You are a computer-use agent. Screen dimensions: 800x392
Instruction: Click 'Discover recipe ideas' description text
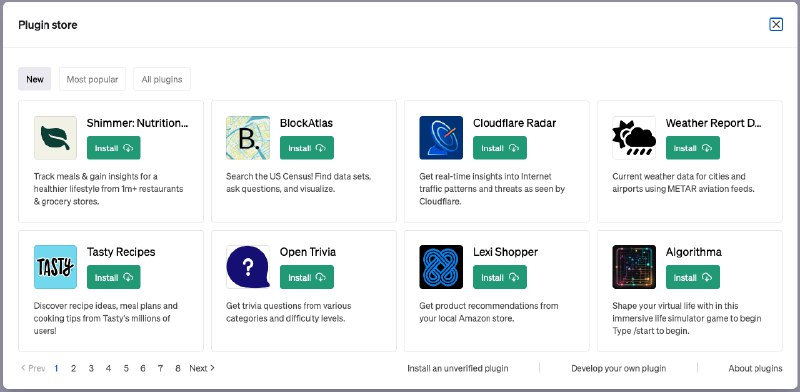click(x=106, y=318)
